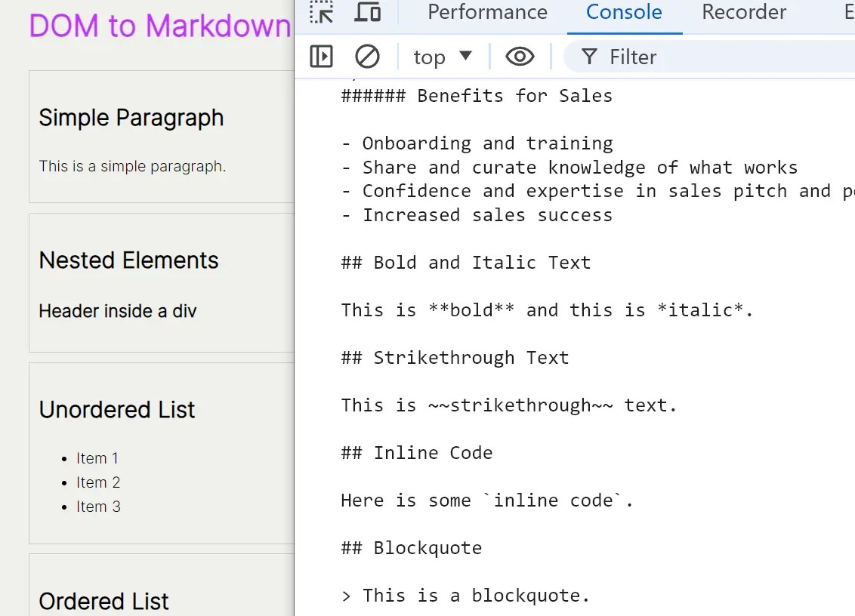The width and height of the screenshot is (855, 616).
Task: Click list entry 'Item 3'
Action: tap(98, 506)
